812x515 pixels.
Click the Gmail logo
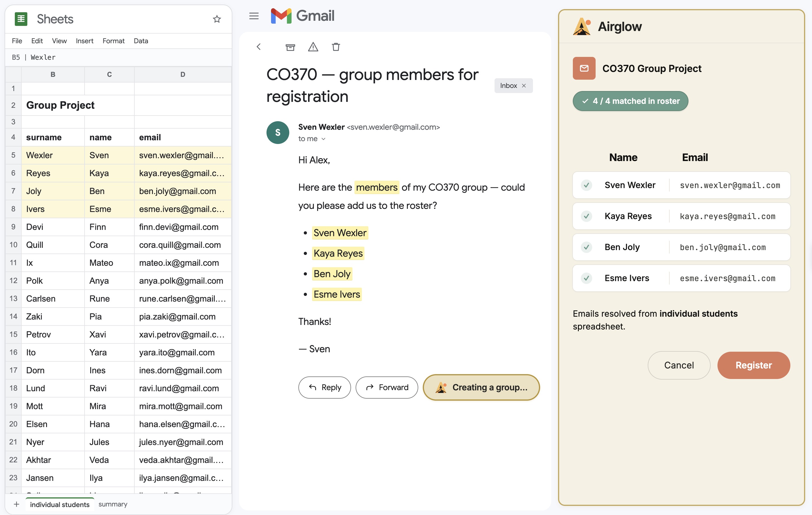(x=302, y=16)
